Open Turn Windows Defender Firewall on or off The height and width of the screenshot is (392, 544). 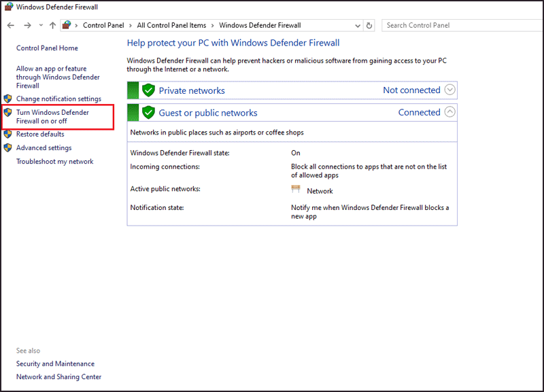52,117
